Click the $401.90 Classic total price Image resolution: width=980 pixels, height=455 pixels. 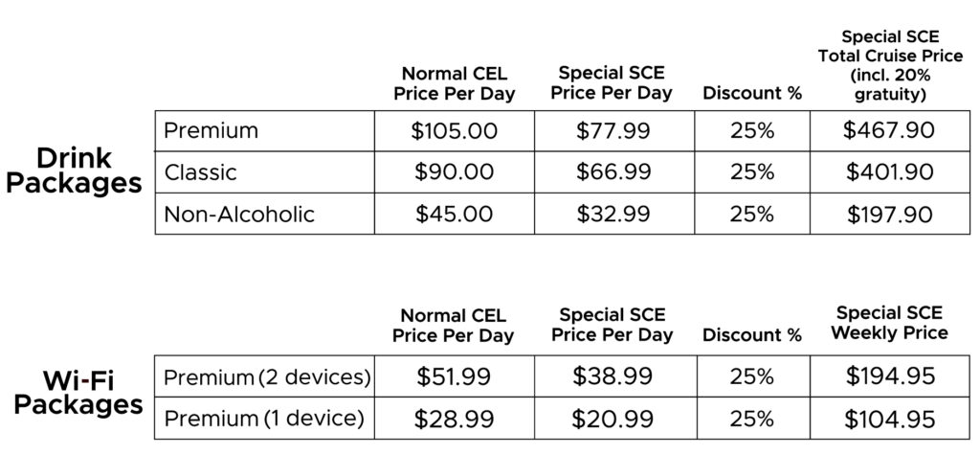click(889, 172)
